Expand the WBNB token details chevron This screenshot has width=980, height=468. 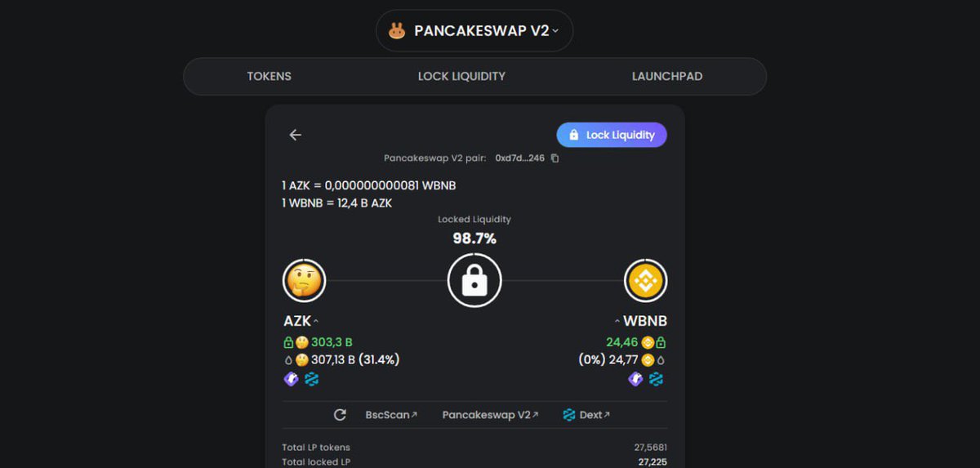617,321
